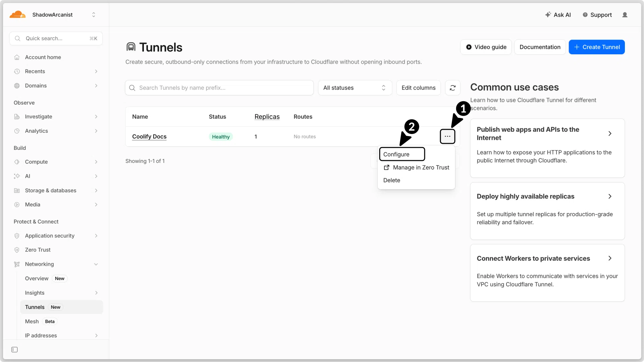Open Ask AI assistant
The height and width of the screenshot is (362, 644).
(558, 15)
